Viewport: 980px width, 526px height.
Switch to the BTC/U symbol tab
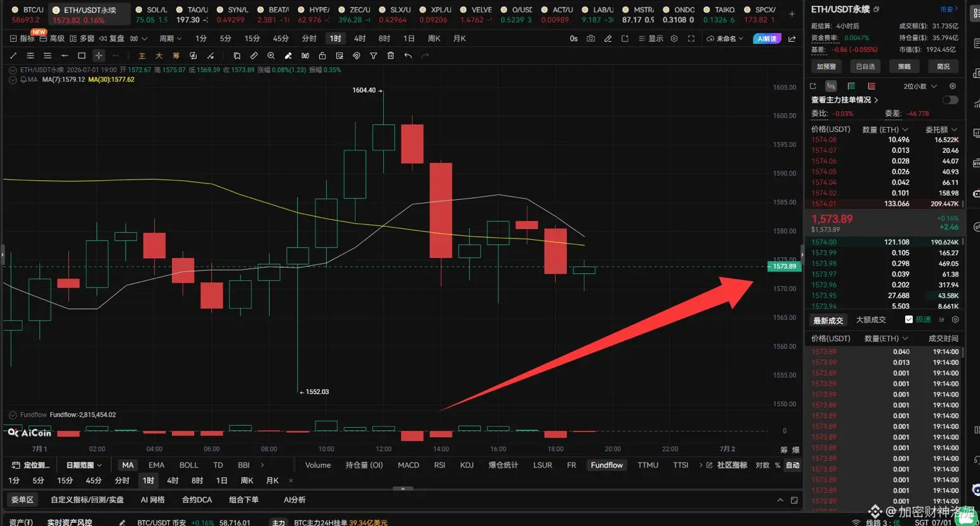27,15
